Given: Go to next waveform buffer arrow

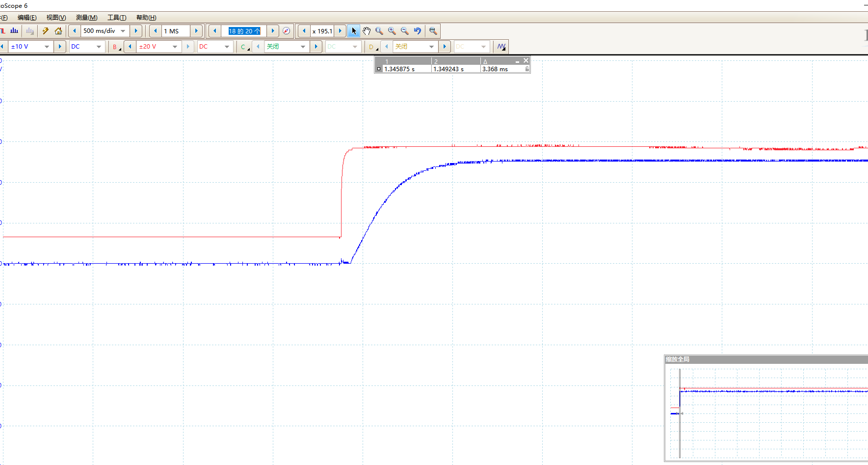Looking at the screenshot, I should [x=273, y=31].
